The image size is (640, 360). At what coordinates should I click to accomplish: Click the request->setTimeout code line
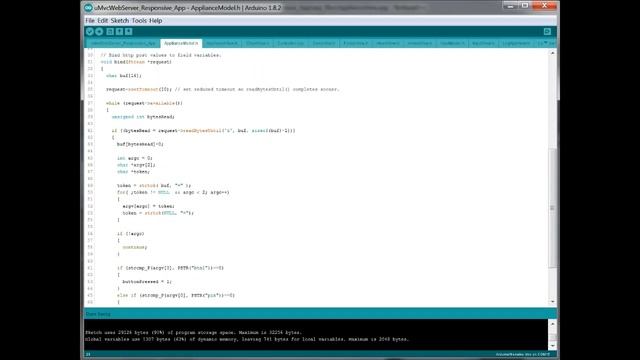coord(222,89)
